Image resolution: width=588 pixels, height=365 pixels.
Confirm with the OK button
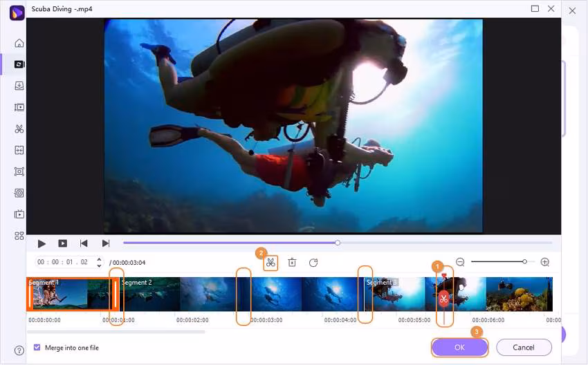(460, 348)
